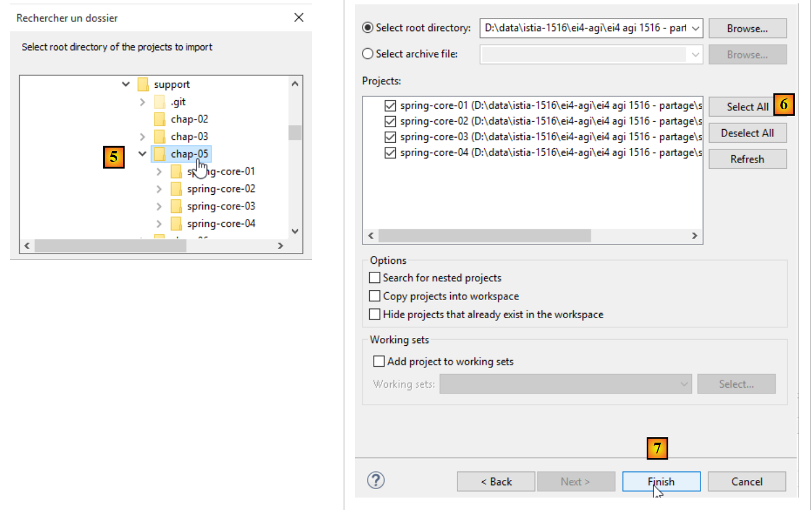This screenshot has height=510, width=812.
Task: Collapse the chap-05 folder node
Action: 142,154
